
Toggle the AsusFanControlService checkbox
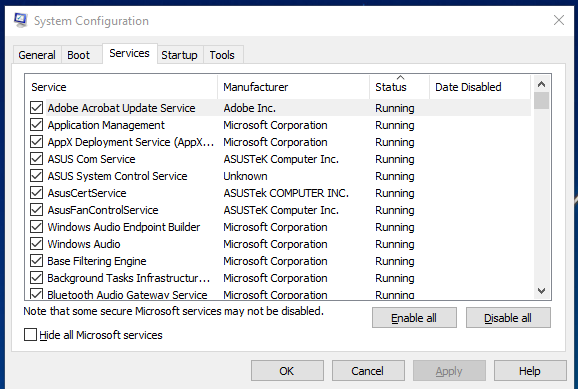tap(36, 210)
